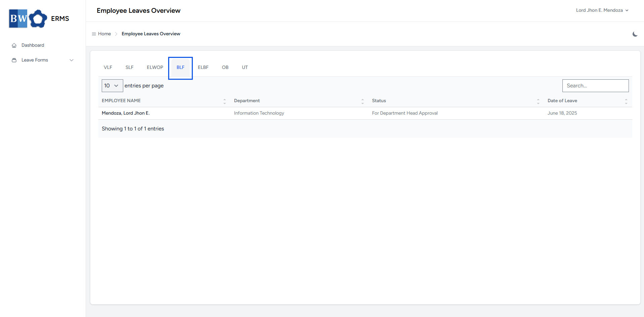Click the hamburger menu icon beside Home
Screen dimensions: 644x317
point(94,34)
